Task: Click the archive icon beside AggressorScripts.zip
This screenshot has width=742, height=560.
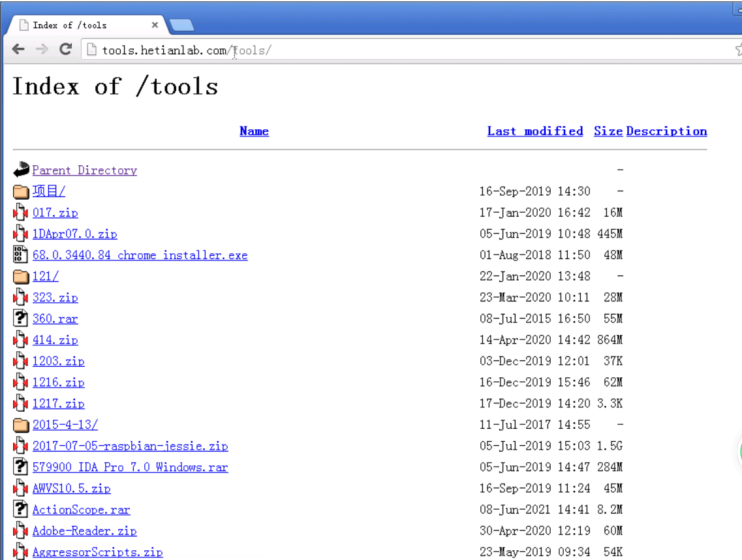Action: (x=20, y=552)
